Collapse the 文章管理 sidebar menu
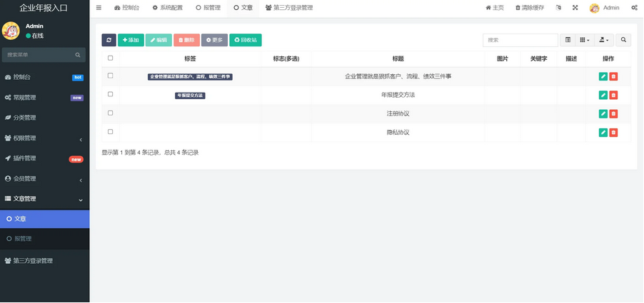This screenshot has height=303, width=644. [x=44, y=199]
